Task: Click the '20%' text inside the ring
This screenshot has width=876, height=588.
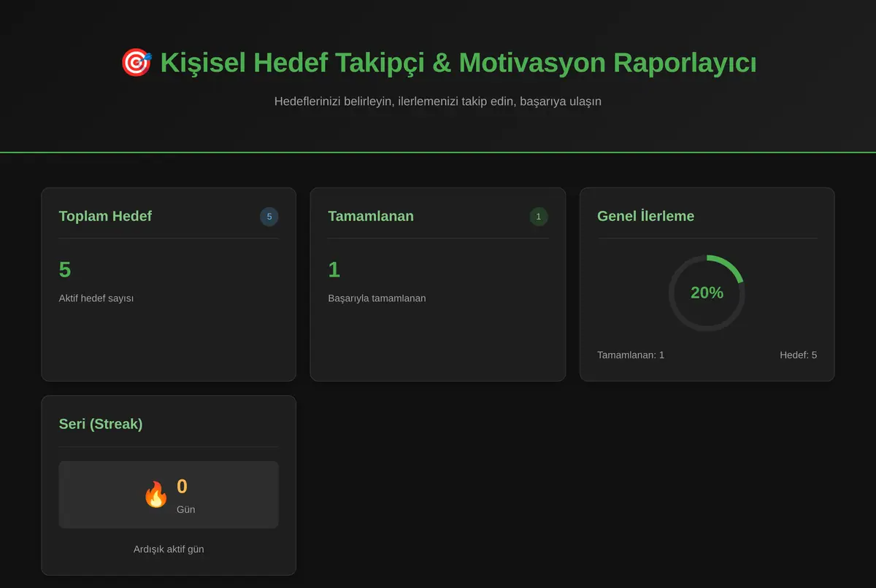Action: [x=707, y=293]
